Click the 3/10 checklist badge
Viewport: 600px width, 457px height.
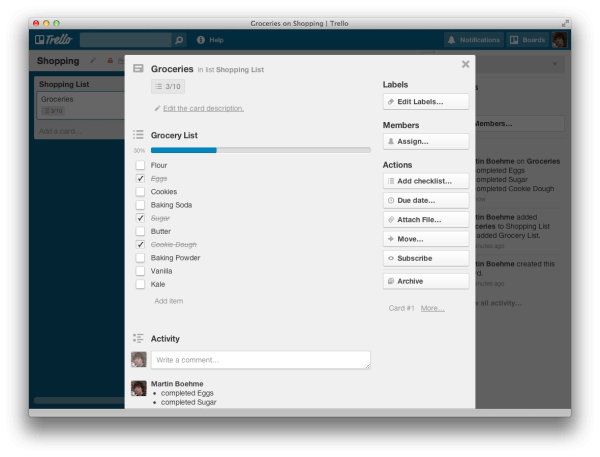168,87
